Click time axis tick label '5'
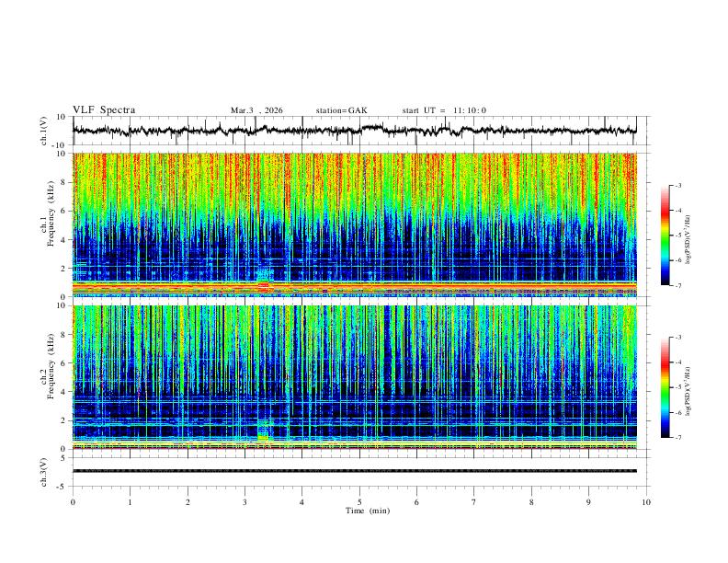The width and height of the screenshot is (728, 563). (x=359, y=502)
